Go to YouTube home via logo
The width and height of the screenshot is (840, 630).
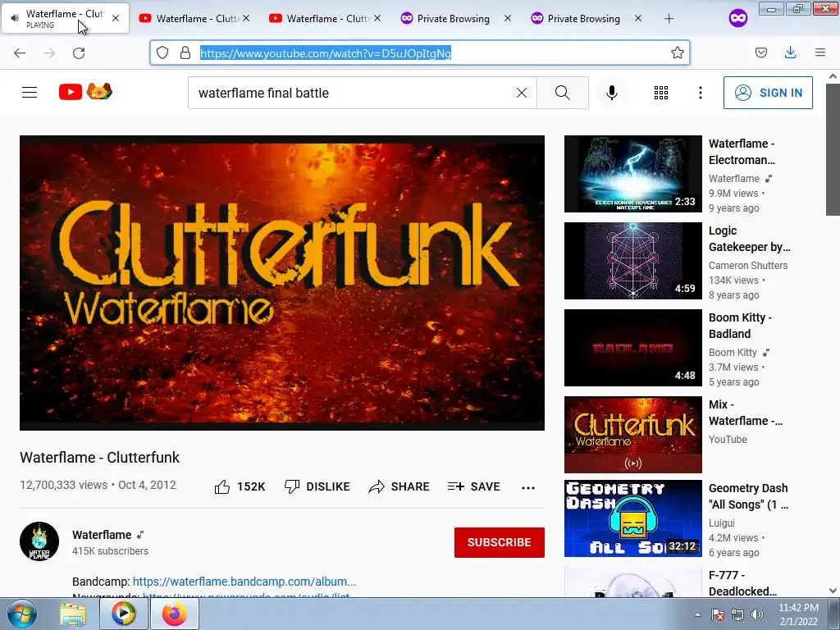coord(85,92)
